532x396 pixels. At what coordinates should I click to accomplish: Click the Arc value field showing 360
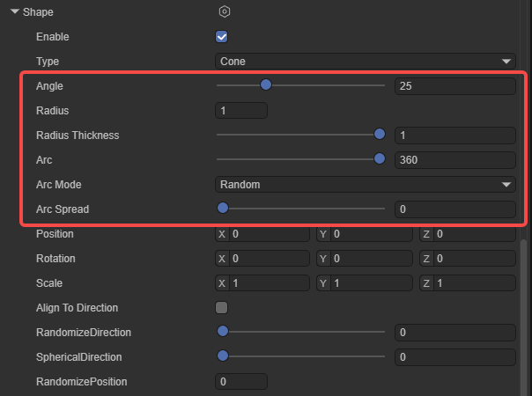pyautogui.click(x=454, y=160)
